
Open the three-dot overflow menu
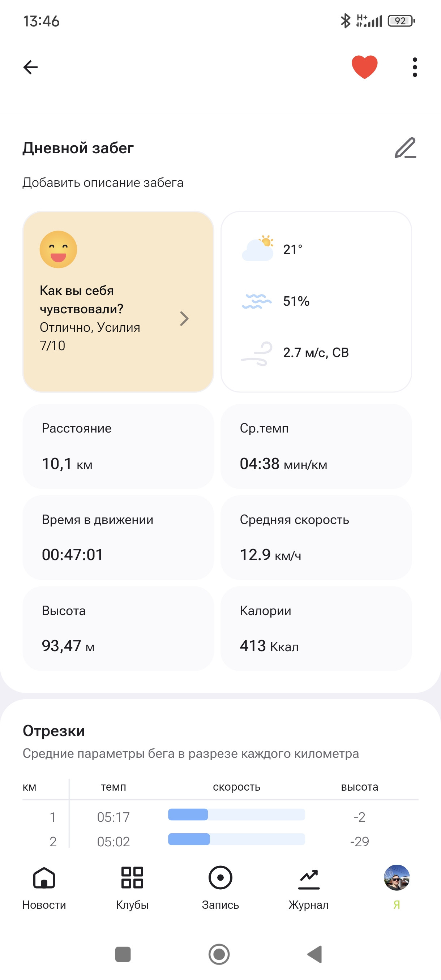415,67
